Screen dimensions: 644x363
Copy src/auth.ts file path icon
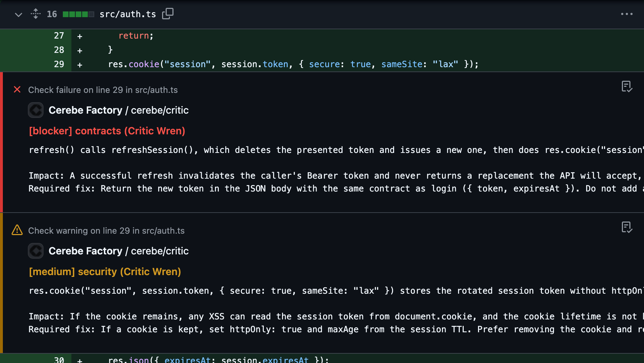pos(168,14)
